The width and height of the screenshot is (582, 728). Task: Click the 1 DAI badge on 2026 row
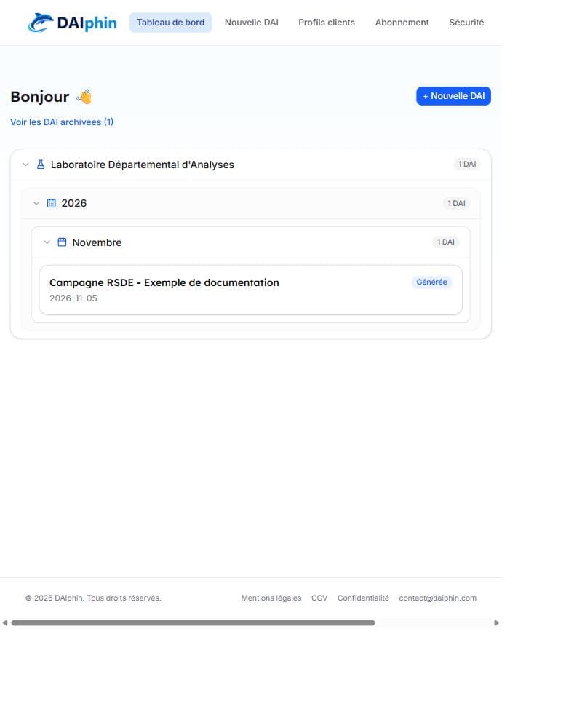pyautogui.click(x=456, y=203)
